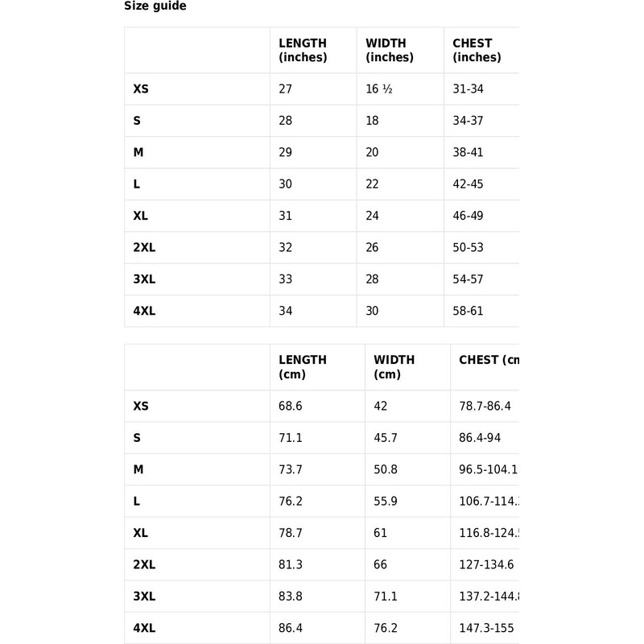The width and height of the screenshot is (644, 644).
Task: Select the LENGTH (inches) column header
Action: 303,50
